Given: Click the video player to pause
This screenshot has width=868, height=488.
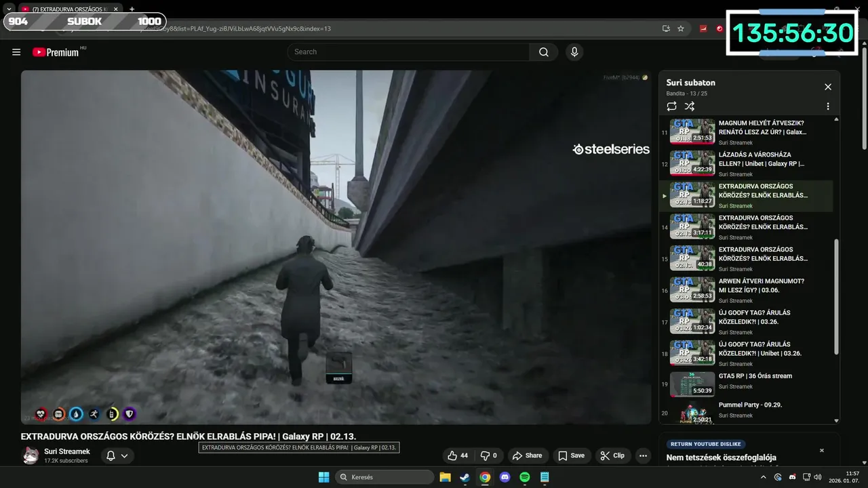Looking at the screenshot, I should 336,247.
